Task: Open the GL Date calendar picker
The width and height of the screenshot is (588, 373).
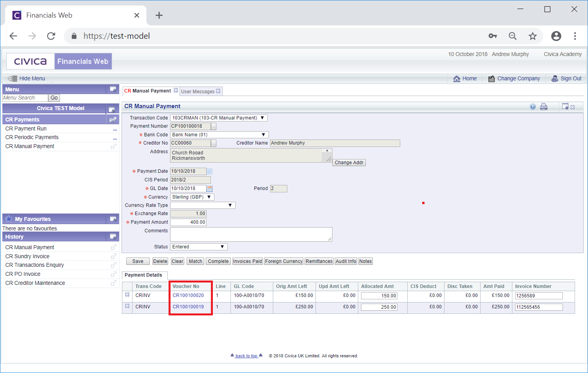Action: (x=210, y=188)
